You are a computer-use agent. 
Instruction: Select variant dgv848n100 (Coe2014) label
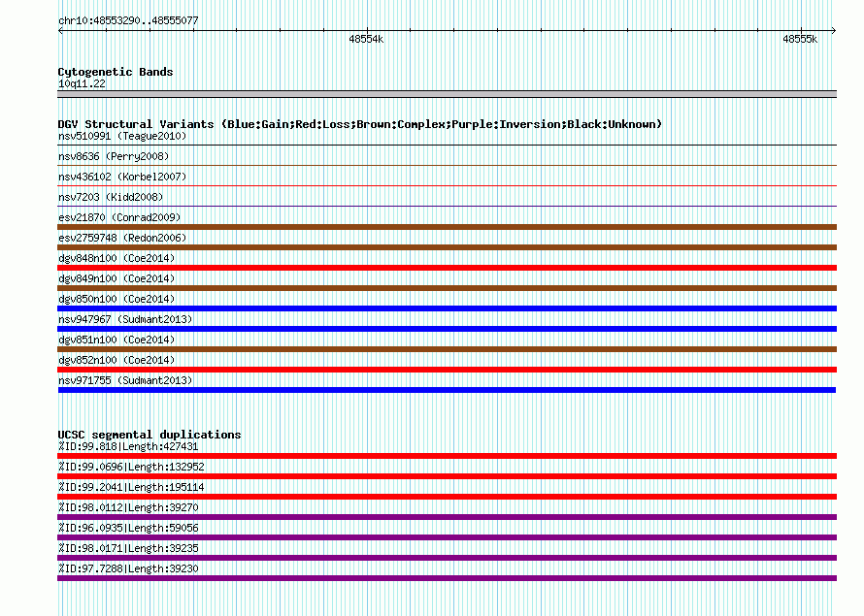pos(116,258)
